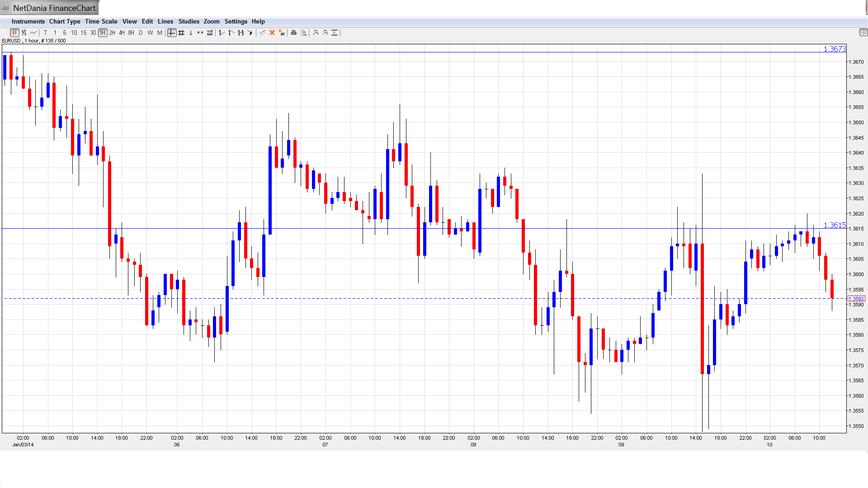Click the print chart icon
The height and width of the screenshot is (488, 868).
(294, 33)
